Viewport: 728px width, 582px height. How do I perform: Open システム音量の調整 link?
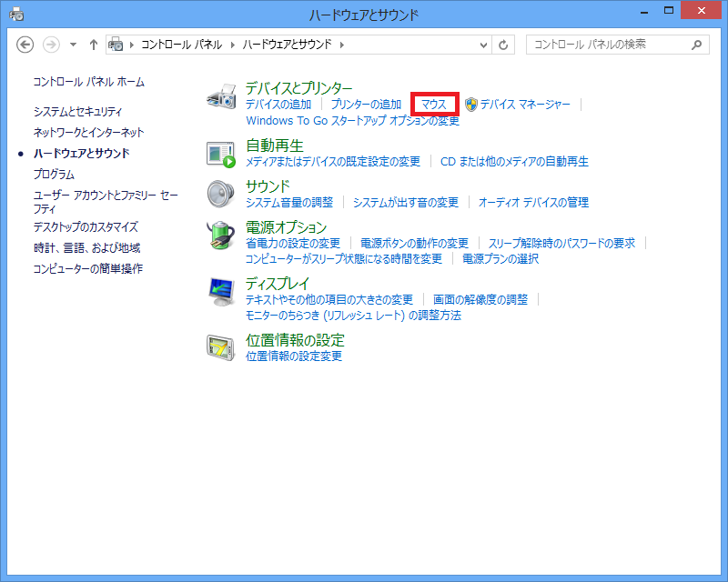click(x=289, y=203)
